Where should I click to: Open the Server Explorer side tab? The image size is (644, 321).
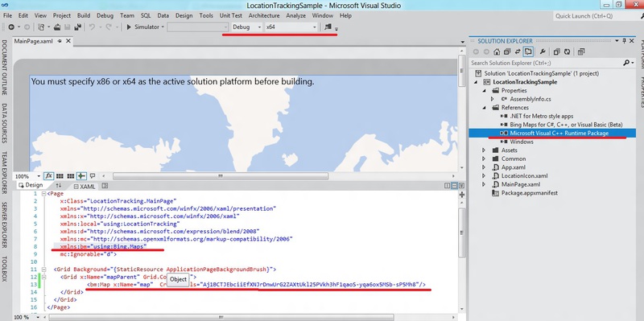5,225
